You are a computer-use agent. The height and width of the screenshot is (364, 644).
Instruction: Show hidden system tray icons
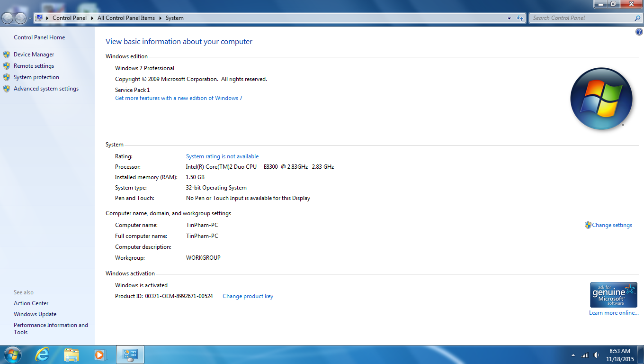pos(573,355)
